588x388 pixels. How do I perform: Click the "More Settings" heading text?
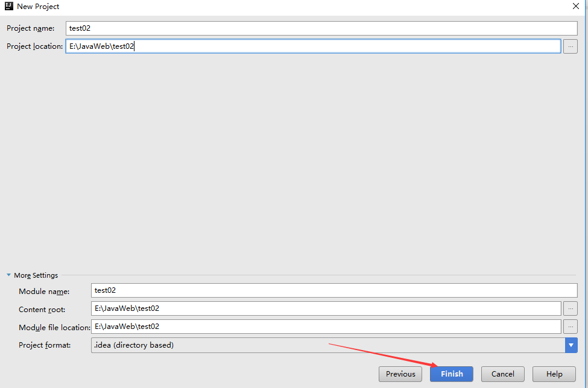(x=36, y=275)
